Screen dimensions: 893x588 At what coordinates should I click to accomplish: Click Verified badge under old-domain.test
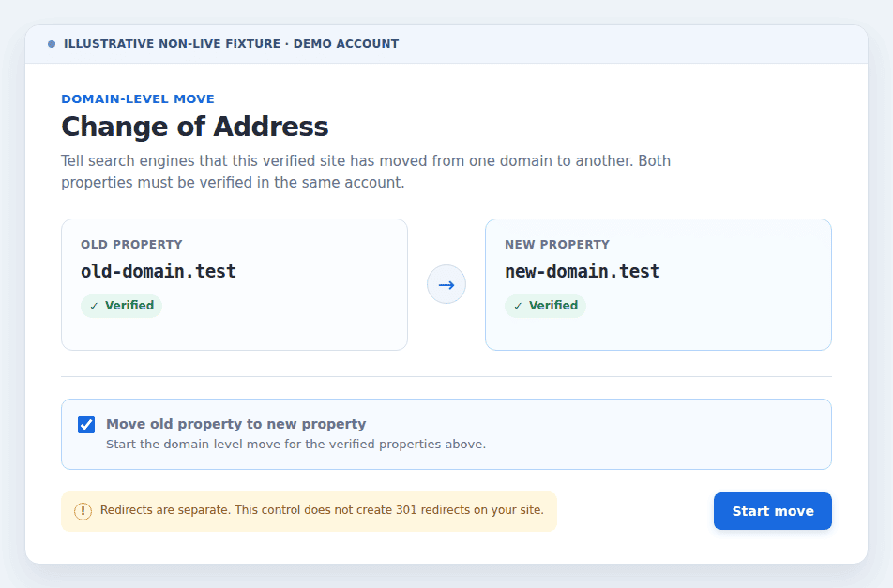pos(121,306)
